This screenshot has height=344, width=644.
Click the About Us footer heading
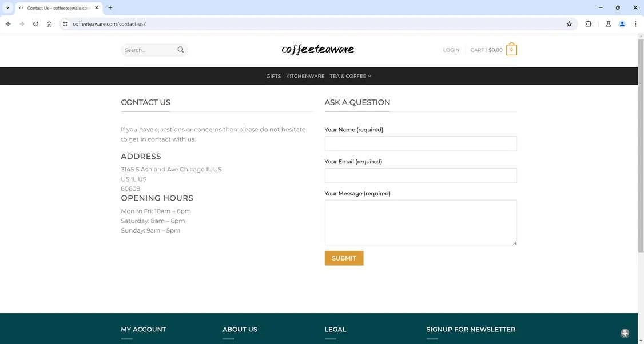(x=240, y=329)
